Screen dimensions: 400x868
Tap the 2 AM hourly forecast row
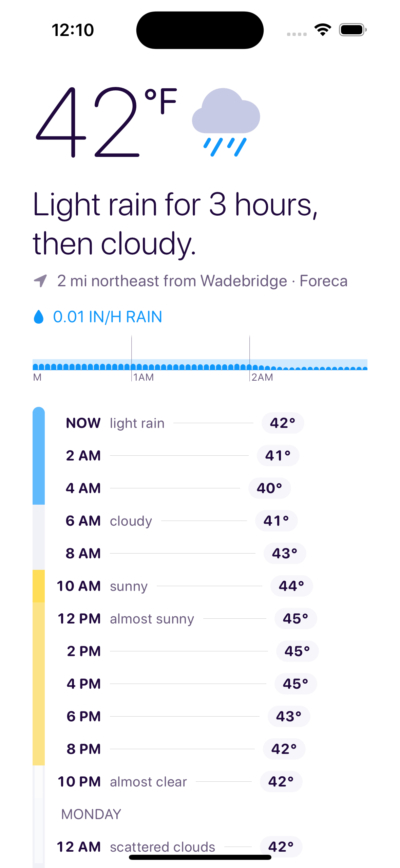170,455
